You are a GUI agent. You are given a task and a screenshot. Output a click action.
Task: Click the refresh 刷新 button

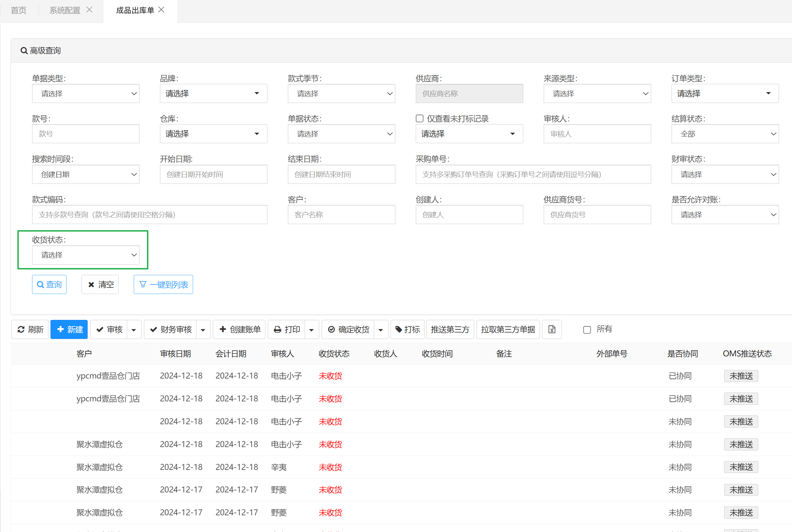pyautogui.click(x=30, y=329)
